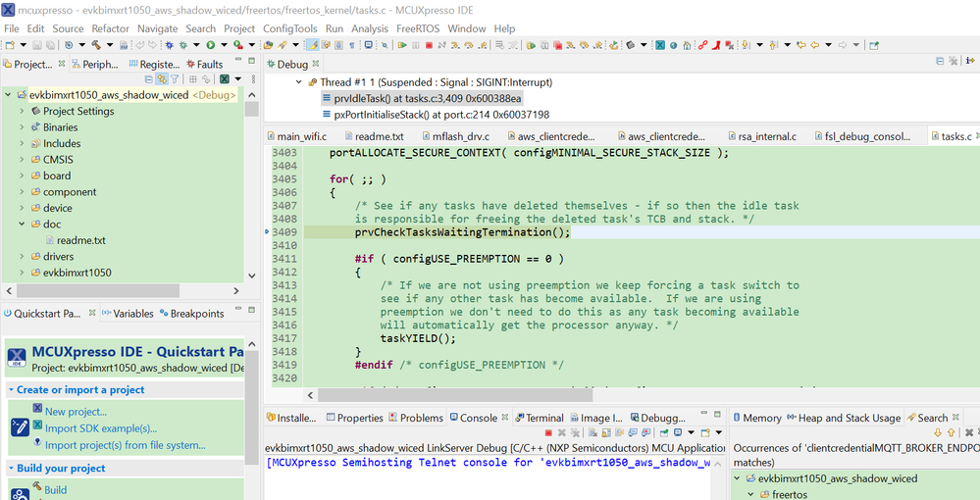Collapse Thread #1 in Debug view

pos(299,82)
